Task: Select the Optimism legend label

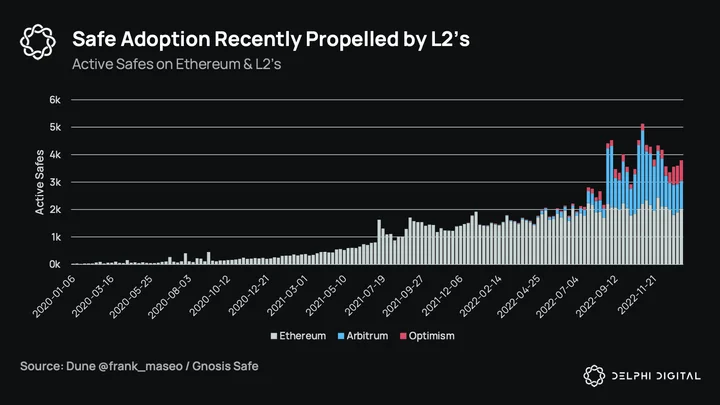Action: 432,336
